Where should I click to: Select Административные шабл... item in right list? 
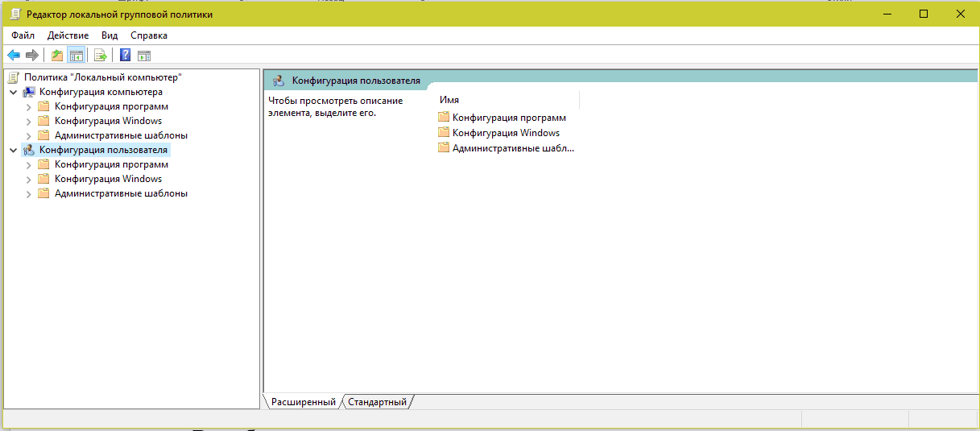[x=513, y=148]
